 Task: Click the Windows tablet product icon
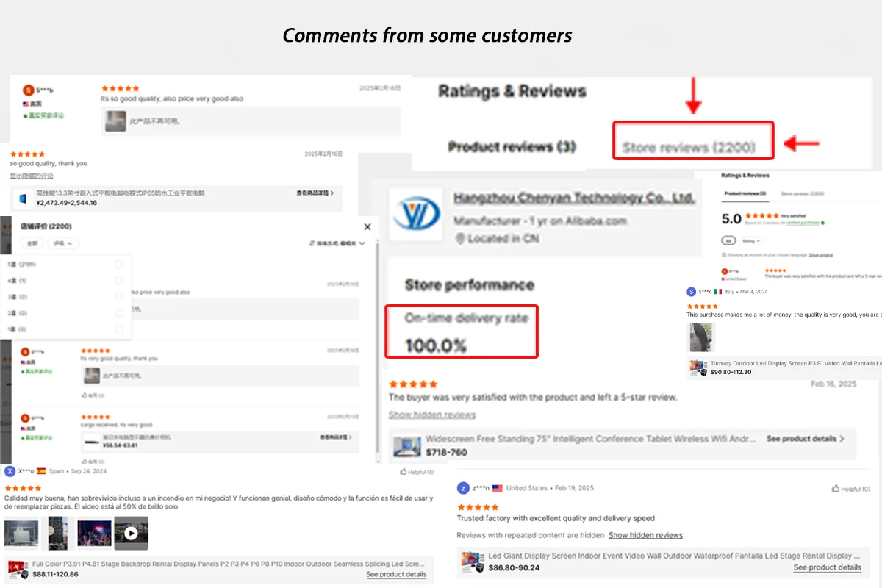click(21, 198)
